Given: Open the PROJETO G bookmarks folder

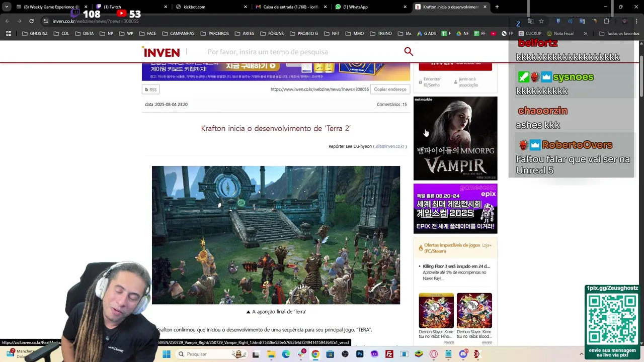Looking at the screenshot, I should pyautogui.click(x=304, y=34).
